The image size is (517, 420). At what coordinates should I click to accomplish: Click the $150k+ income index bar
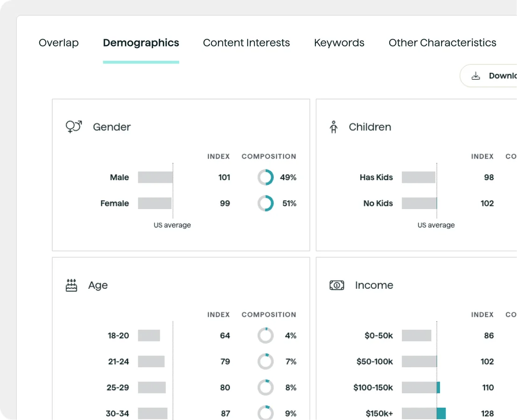[x=424, y=413]
